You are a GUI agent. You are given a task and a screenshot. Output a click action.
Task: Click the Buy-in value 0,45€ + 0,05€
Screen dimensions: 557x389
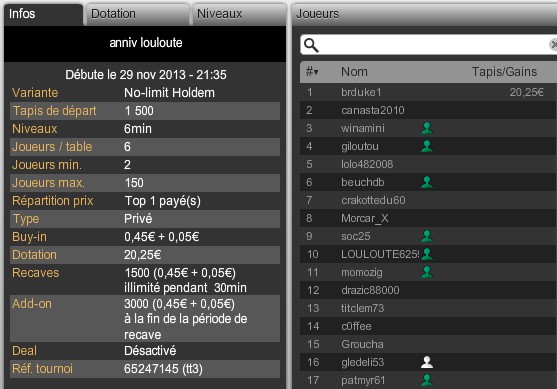[x=162, y=237]
